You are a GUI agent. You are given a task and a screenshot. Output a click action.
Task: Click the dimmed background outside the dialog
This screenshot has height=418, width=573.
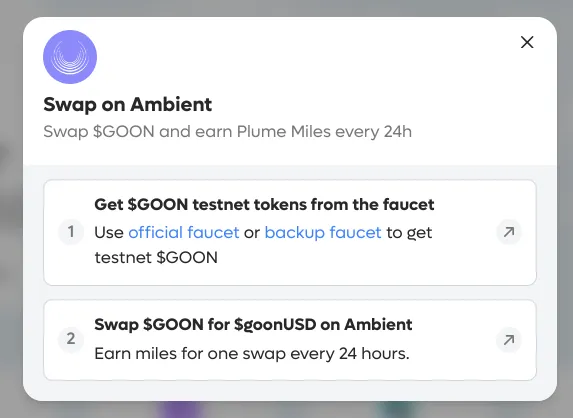click(x=11, y=219)
